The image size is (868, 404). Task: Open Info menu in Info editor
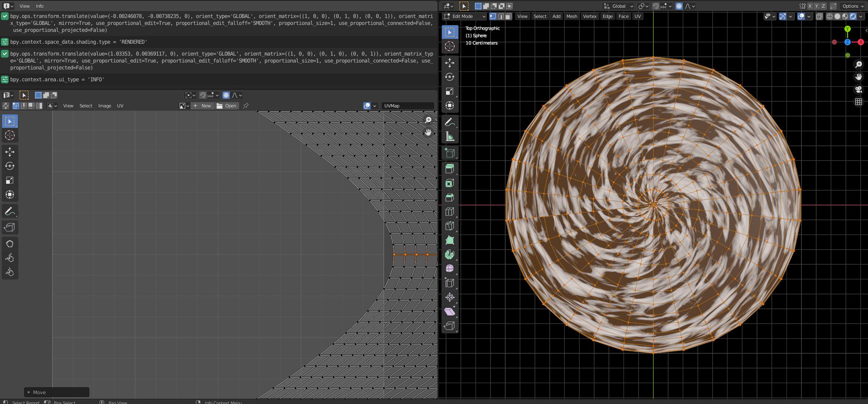(40, 6)
